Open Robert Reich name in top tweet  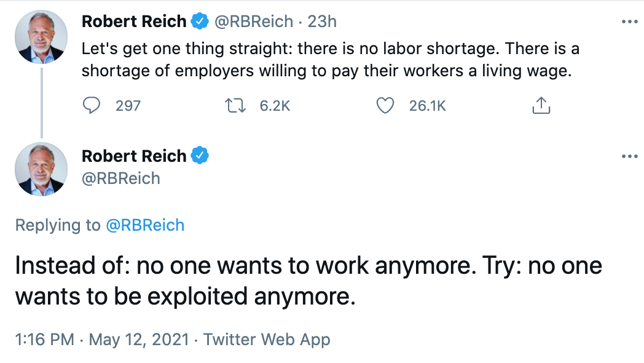pos(134,22)
